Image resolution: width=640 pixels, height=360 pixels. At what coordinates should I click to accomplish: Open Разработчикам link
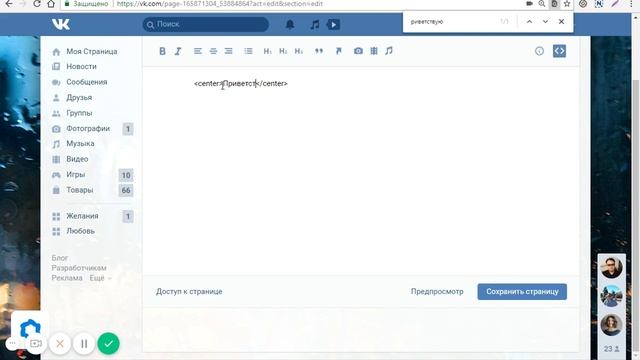(79, 268)
